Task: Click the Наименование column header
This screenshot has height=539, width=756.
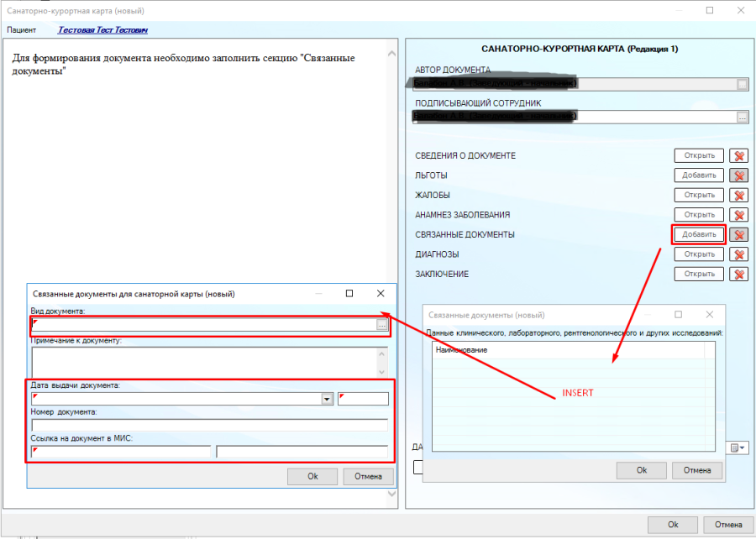Action: (568, 350)
